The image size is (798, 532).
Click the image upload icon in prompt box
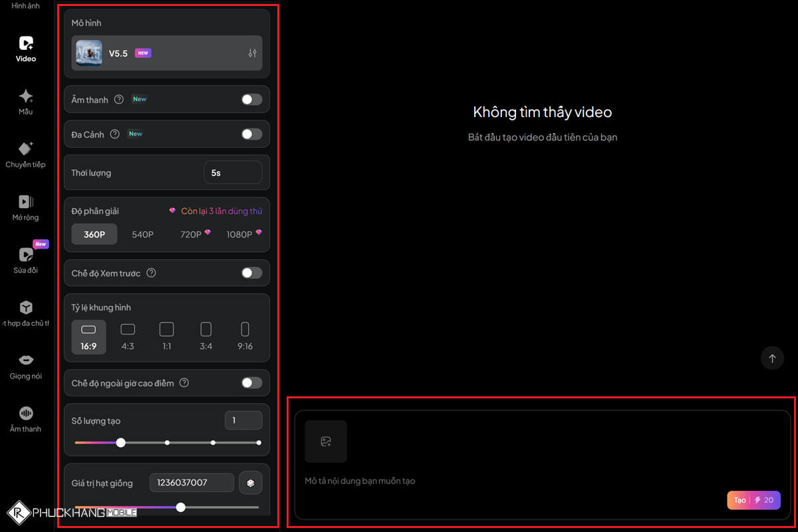click(325, 441)
